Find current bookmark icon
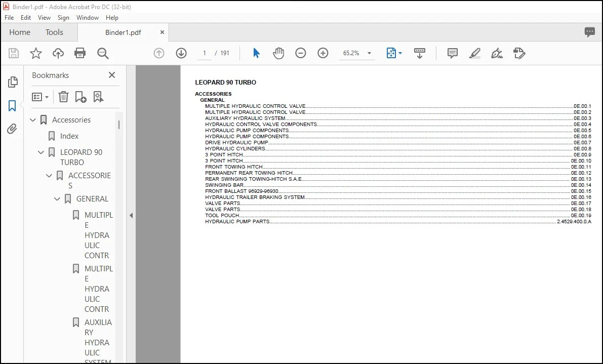Image resolution: width=603 pixels, height=364 pixels. tap(98, 97)
